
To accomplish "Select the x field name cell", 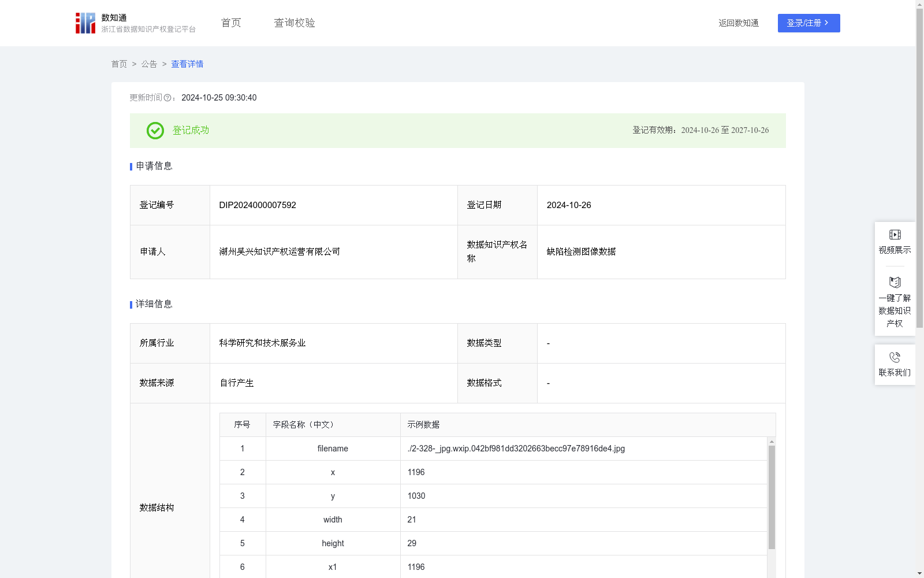I will [x=333, y=472].
